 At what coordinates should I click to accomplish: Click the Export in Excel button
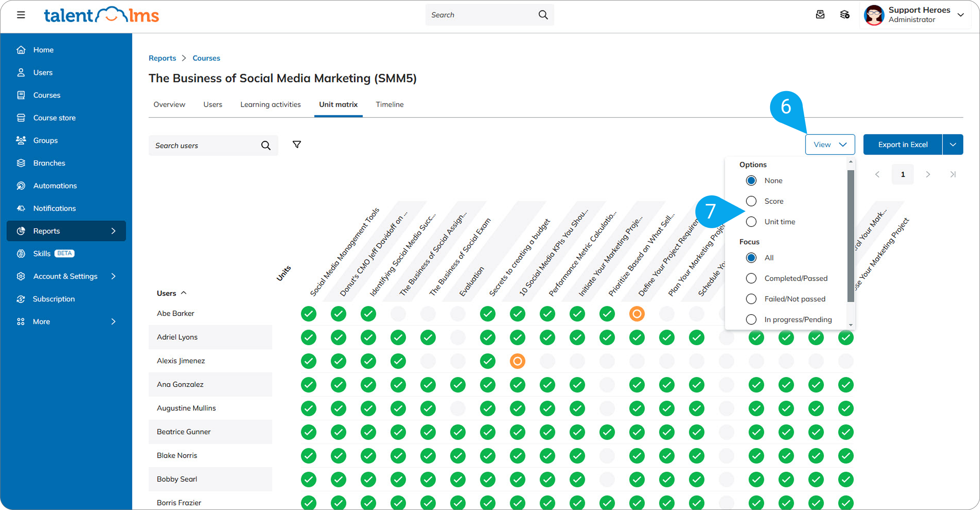(x=903, y=145)
